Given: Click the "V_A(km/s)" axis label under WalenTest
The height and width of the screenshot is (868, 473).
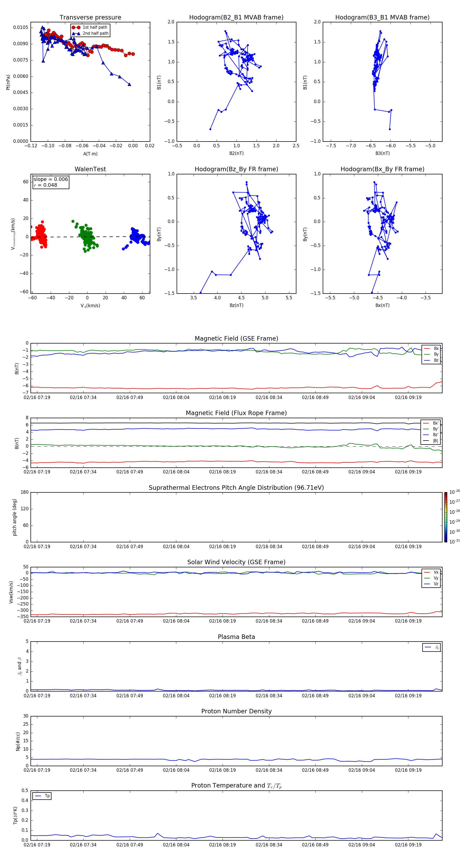Looking at the screenshot, I should (90, 306).
